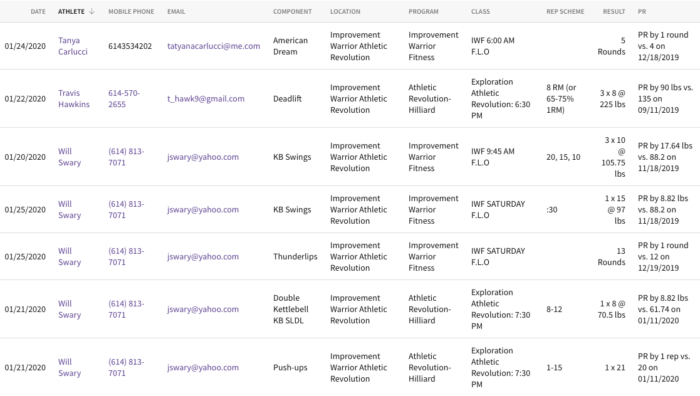Open Tanya Carlucci athlete profile

coord(73,46)
